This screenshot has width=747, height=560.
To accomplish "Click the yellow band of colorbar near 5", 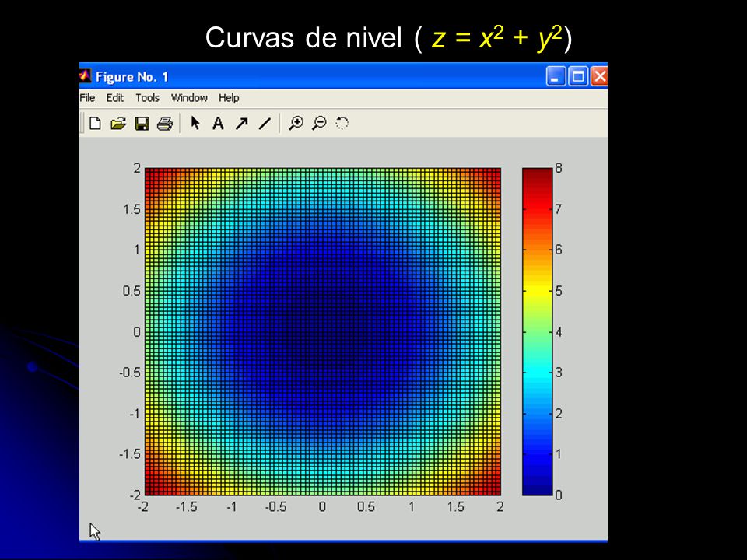I will coord(538,290).
